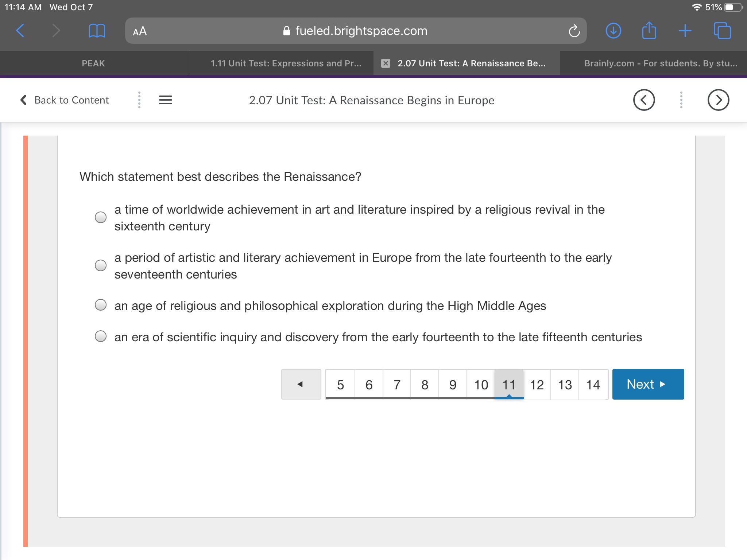Show the tab overview squares icon
The height and width of the screenshot is (560, 747).
tap(722, 31)
